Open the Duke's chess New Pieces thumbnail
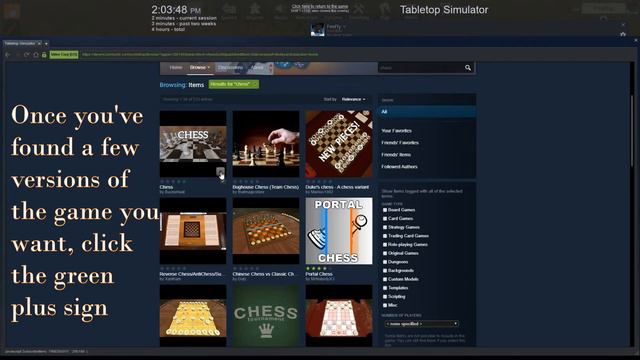 tap(339, 144)
